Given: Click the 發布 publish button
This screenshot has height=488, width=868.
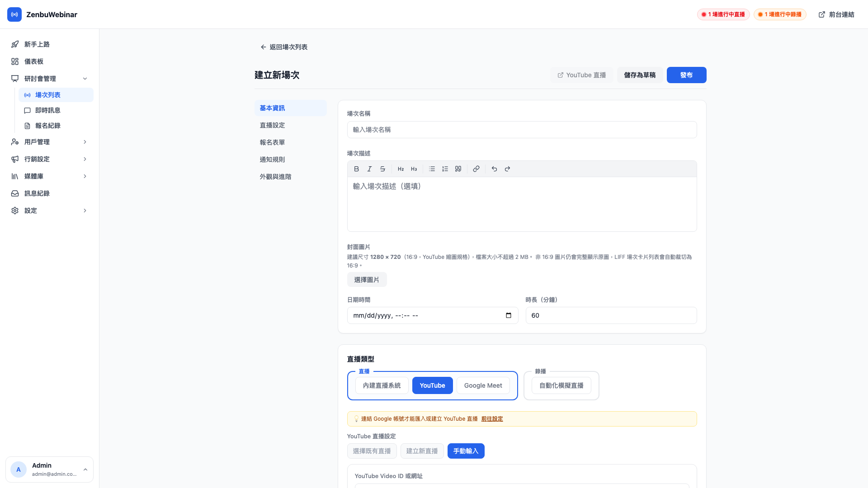Looking at the screenshot, I should pos(687,75).
